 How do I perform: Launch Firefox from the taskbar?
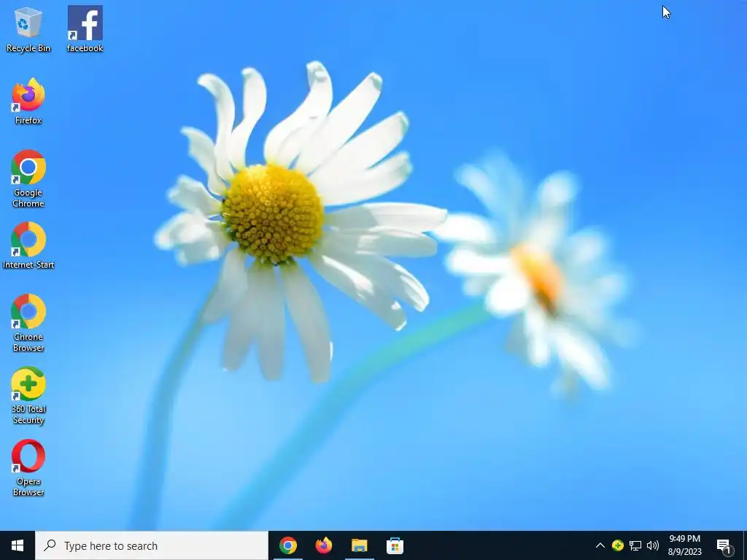pos(323,545)
